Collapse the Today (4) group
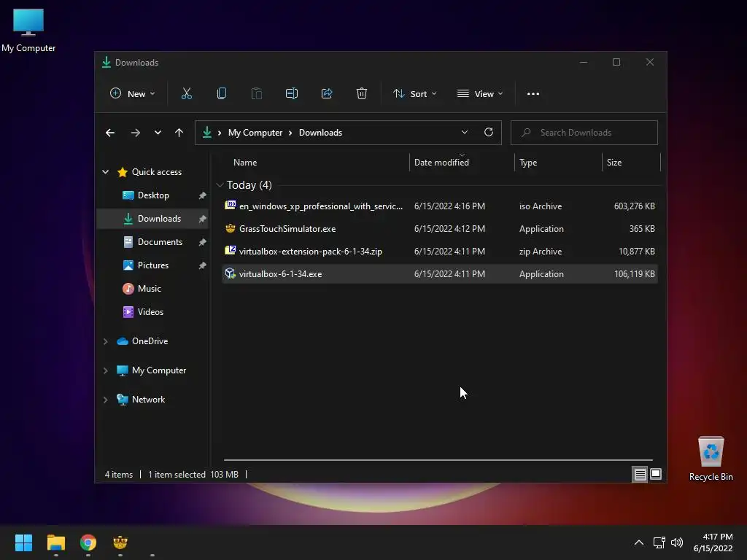This screenshot has height=560, width=747. point(220,184)
